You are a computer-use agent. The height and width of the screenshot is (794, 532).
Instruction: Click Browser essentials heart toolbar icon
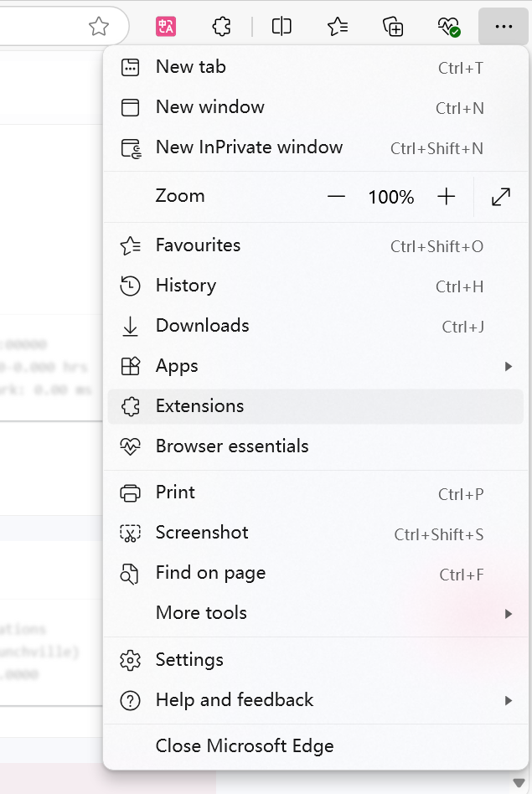tap(449, 27)
